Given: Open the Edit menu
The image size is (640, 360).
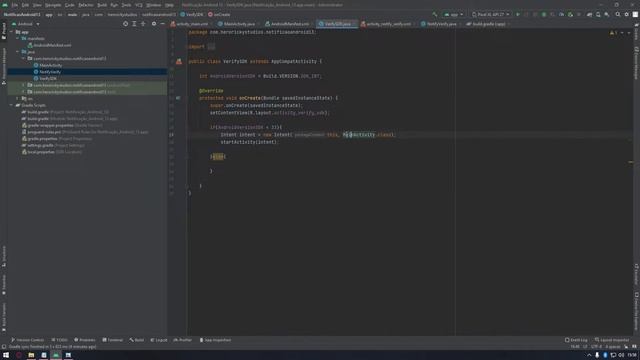Looking at the screenshot, I should [25, 5].
